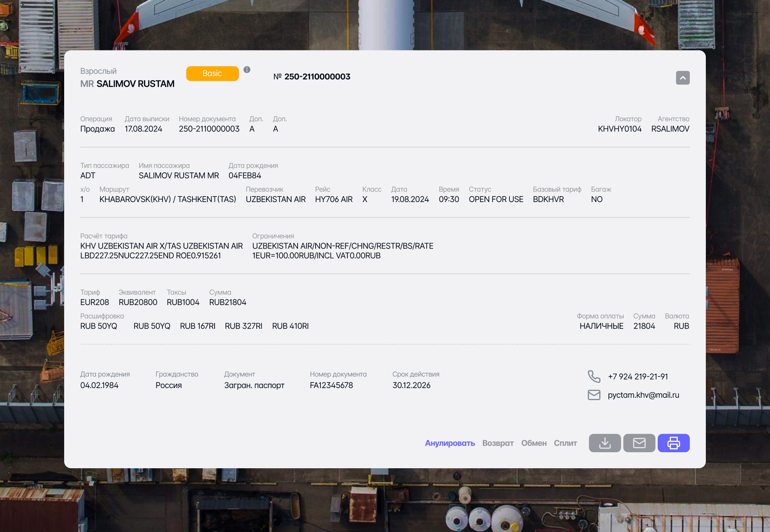This screenshot has width=770, height=532.
Task: Click the email envelope icon near contact address
Action: point(594,395)
